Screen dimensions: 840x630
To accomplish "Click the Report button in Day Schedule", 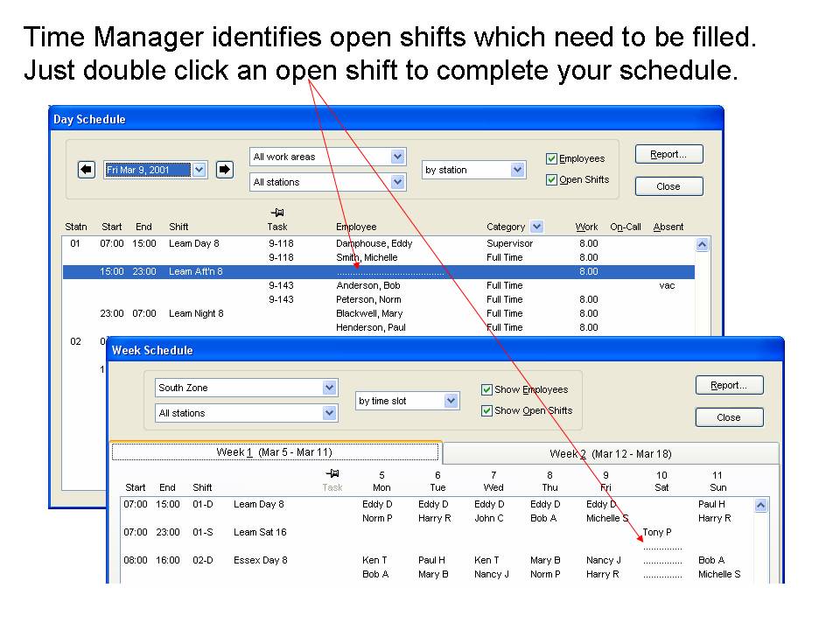I will click(x=668, y=155).
